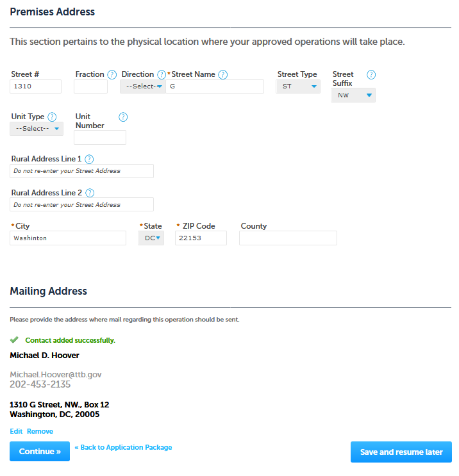The height and width of the screenshot is (476, 459).
Task: Click help icon for Rural Address Line 2
Action: (x=90, y=193)
